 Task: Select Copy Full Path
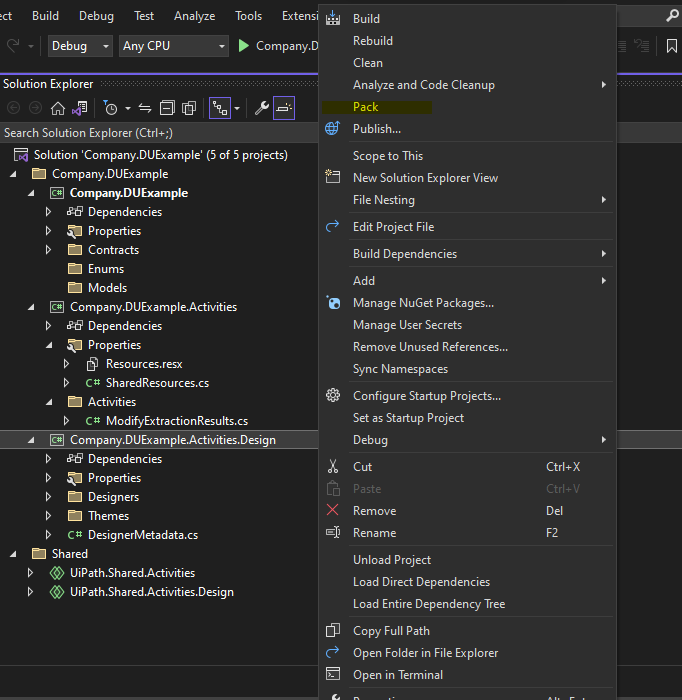point(467,630)
